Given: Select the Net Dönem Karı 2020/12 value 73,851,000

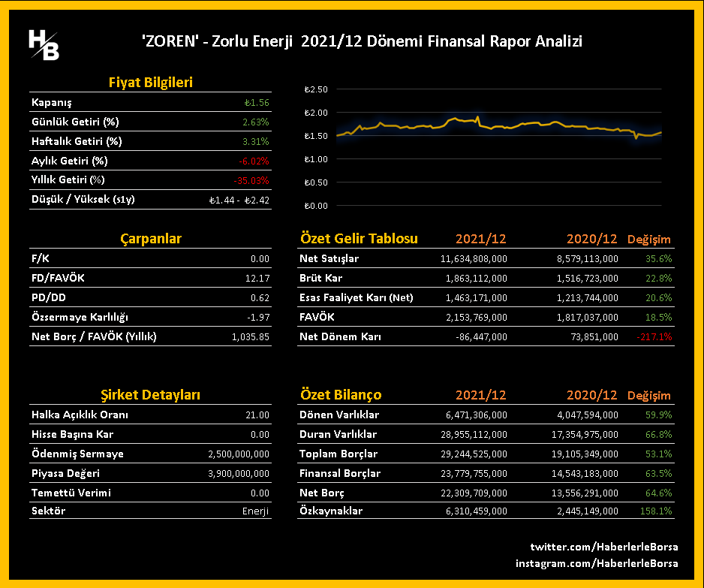Looking at the screenshot, I should click(x=594, y=337).
